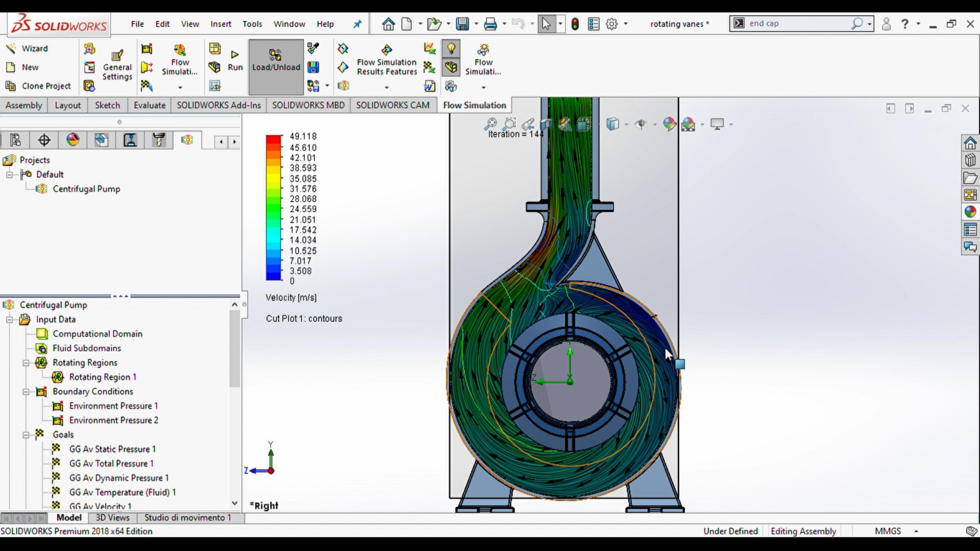Screen dimensions: 980x551
Task: Select Environment Pressure 2 in tree
Action: click(113, 420)
